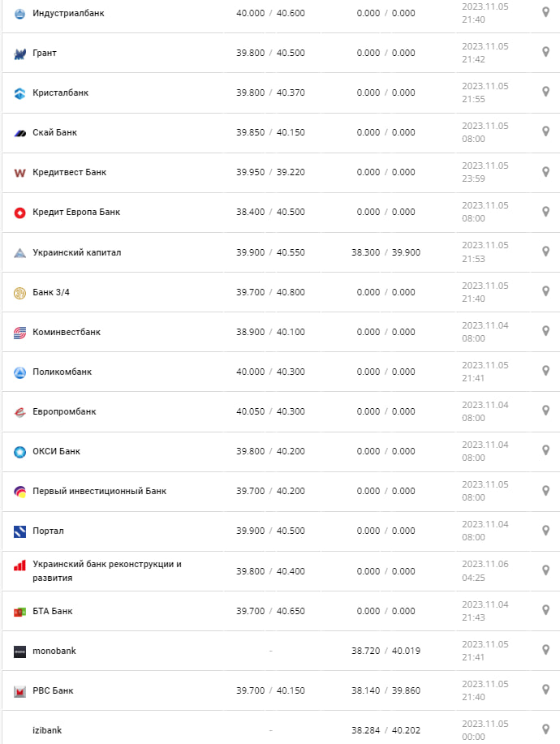Go to ОКСИ Банк details

click(x=56, y=451)
